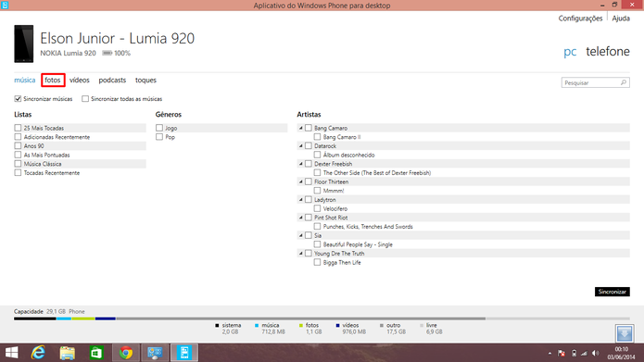
Task: Click the vídeos dark blue capacity segment
Action: (105, 318)
